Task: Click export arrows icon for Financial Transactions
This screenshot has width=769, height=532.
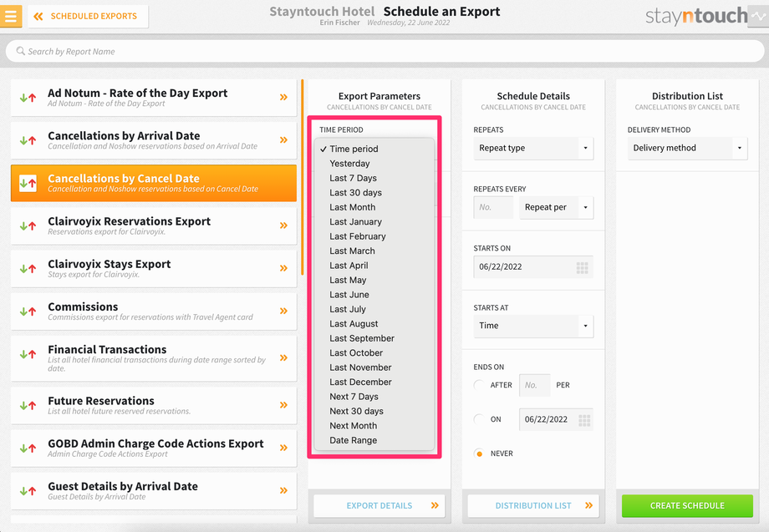Action: pos(28,353)
